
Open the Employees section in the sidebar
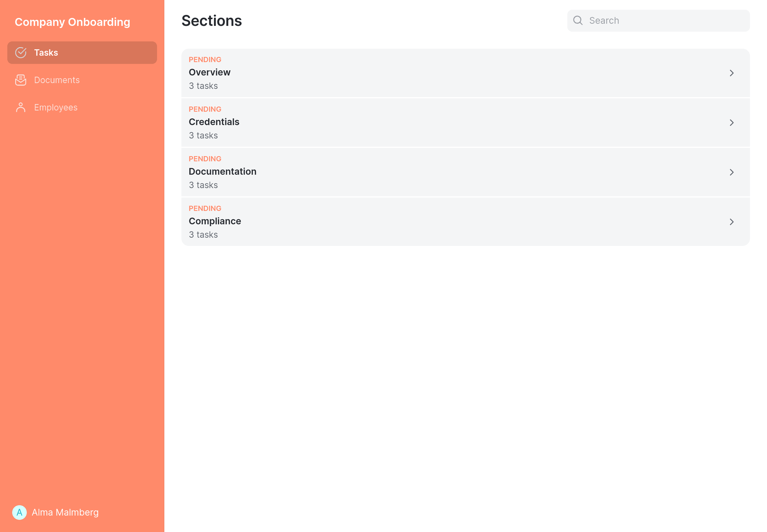(x=82, y=107)
